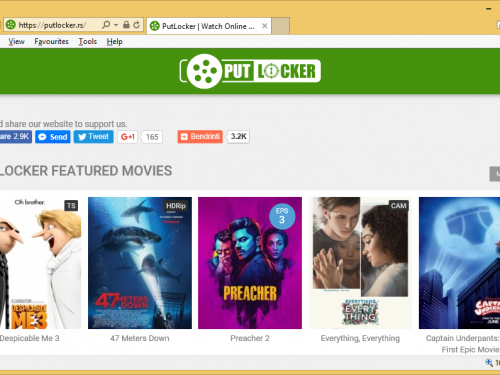This screenshot has width=500, height=375.
Task: Click the Preacher 2 title link
Action: tap(250, 338)
